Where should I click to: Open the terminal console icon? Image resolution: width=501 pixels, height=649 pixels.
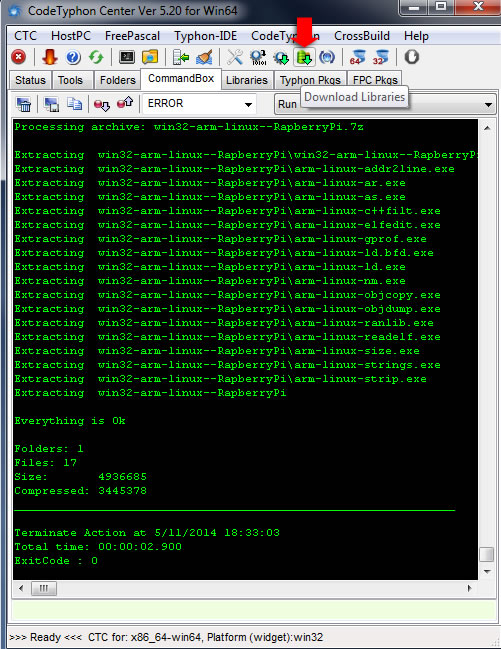(127, 57)
